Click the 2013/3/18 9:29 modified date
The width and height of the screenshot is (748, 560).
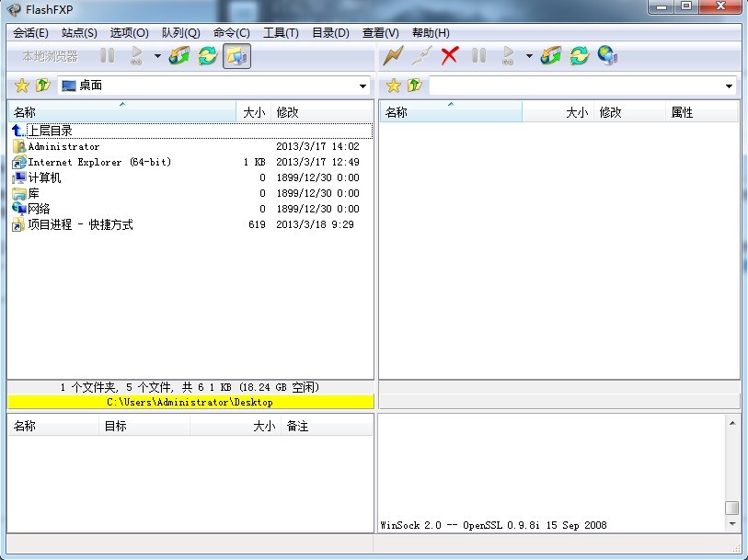tap(315, 224)
